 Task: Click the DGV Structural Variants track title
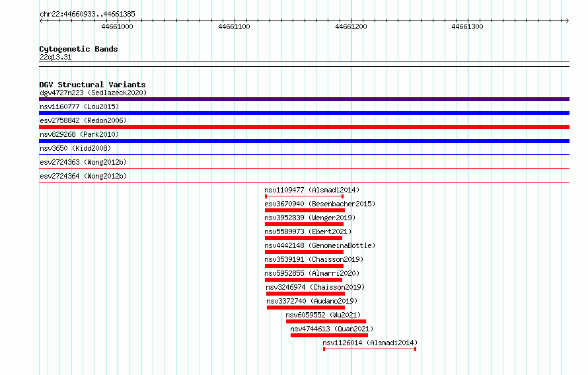tap(92, 85)
